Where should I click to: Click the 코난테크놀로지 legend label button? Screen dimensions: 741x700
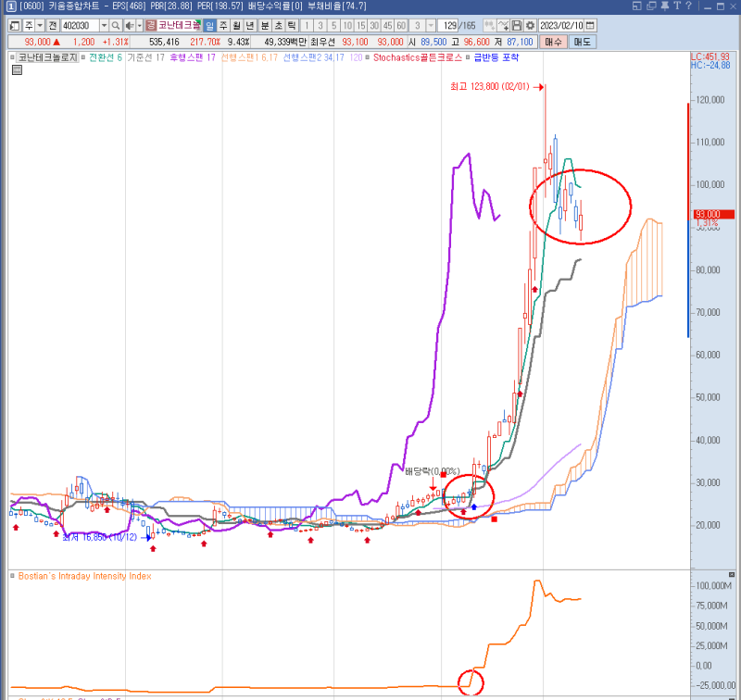click(47, 57)
